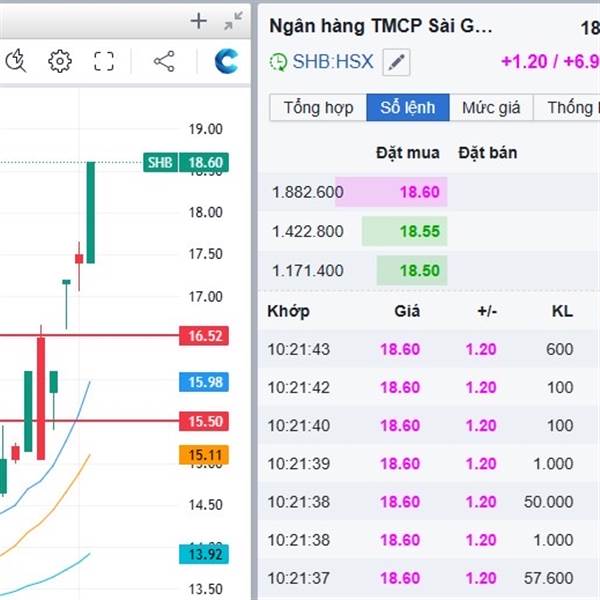This screenshot has width=600, height=600.
Task: Select trade row at 10:21:39
Action: pyautogui.click(x=429, y=463)
